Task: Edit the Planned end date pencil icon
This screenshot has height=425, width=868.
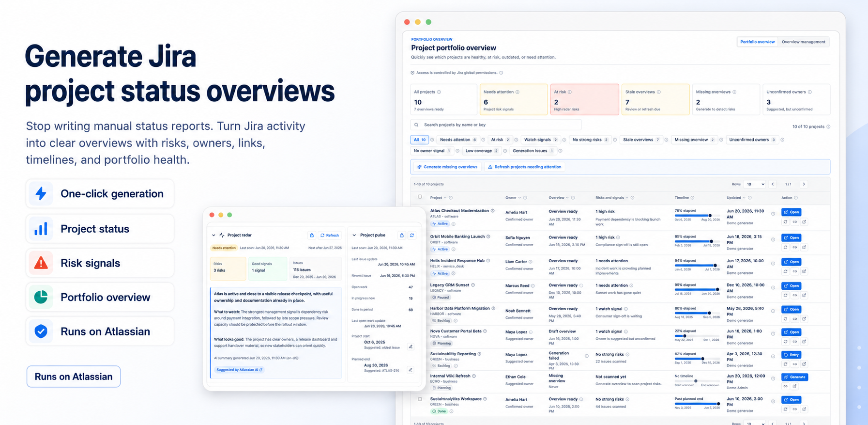Action: click(411, 370)
